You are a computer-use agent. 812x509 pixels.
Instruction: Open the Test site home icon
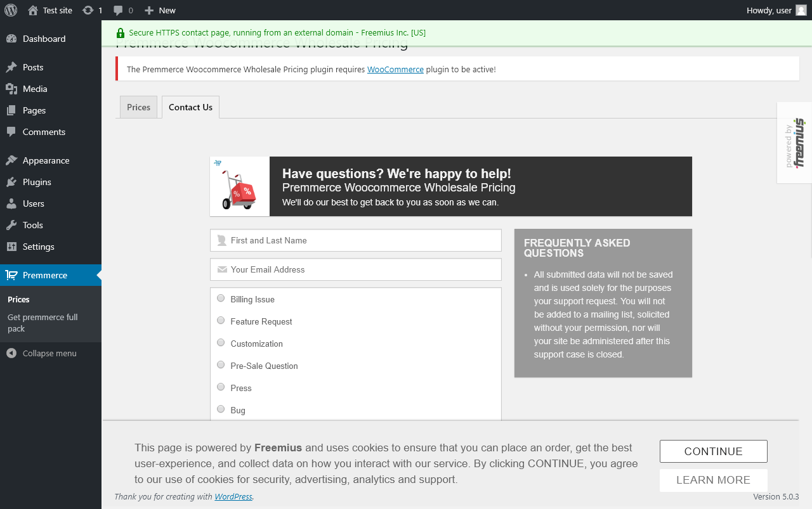point(33,10)
